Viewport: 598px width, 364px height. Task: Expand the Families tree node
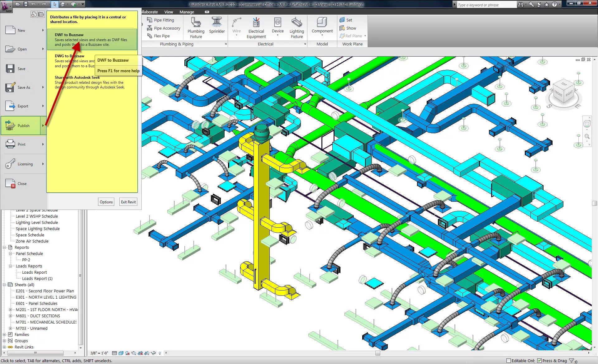click(4, 334)
